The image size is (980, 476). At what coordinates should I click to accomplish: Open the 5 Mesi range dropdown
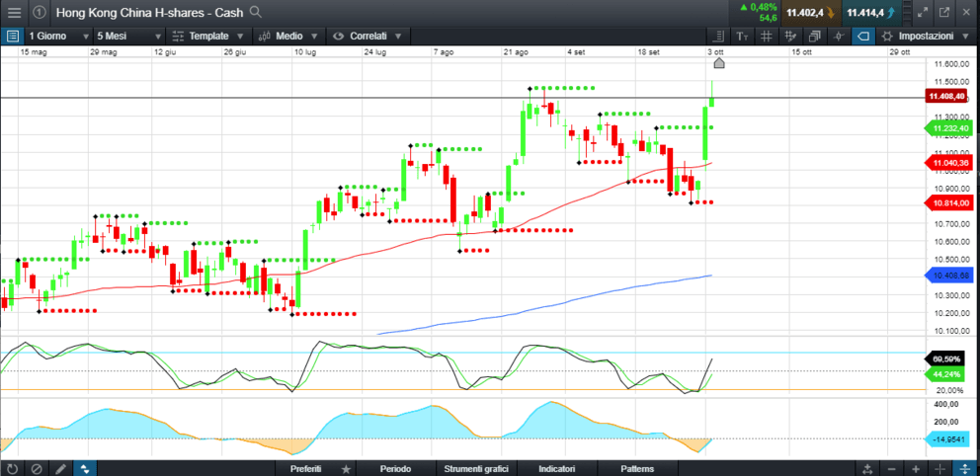[130, 37]
